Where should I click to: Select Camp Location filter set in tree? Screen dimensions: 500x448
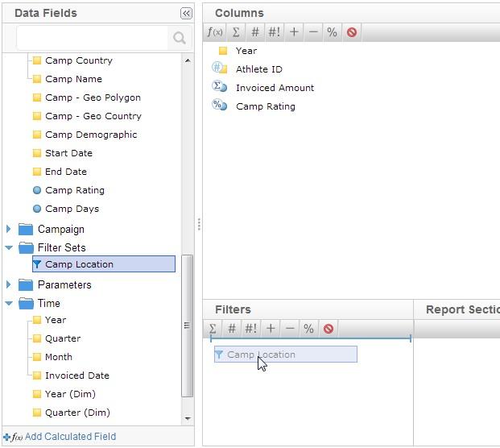[x=104, y=264]
